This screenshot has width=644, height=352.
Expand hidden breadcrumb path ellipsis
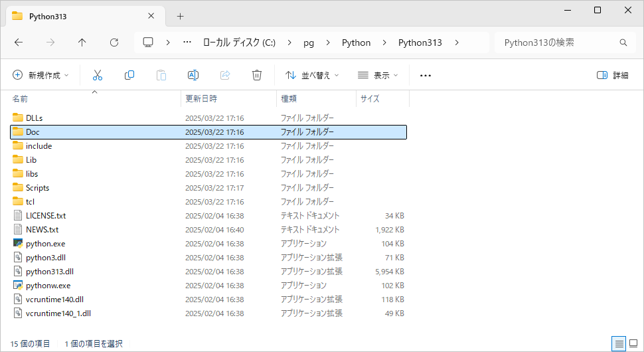[187, 43]
